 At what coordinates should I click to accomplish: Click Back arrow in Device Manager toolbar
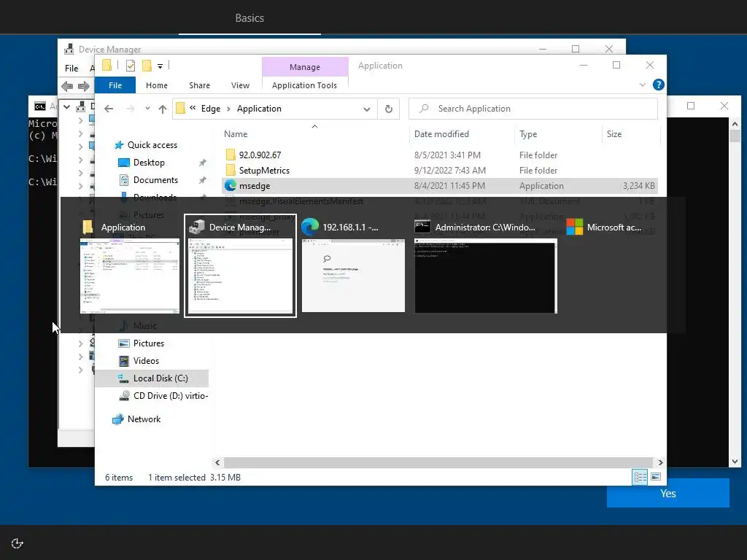67,86
